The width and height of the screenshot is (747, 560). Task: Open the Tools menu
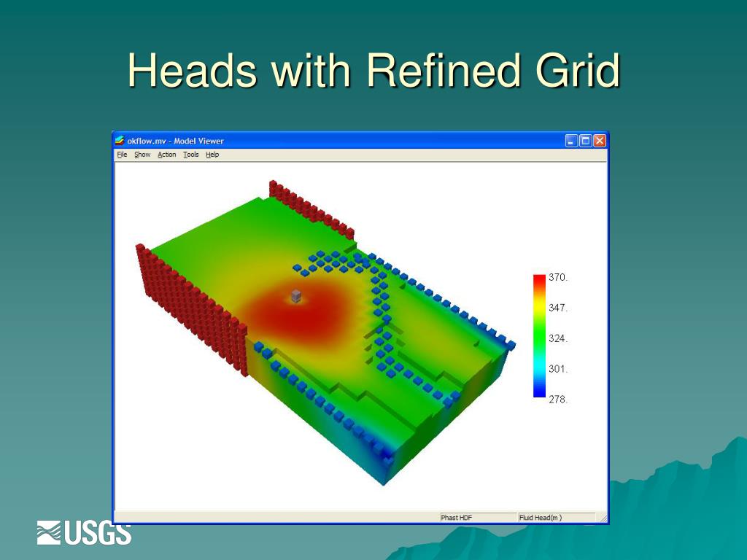click(x=190, y=155)
